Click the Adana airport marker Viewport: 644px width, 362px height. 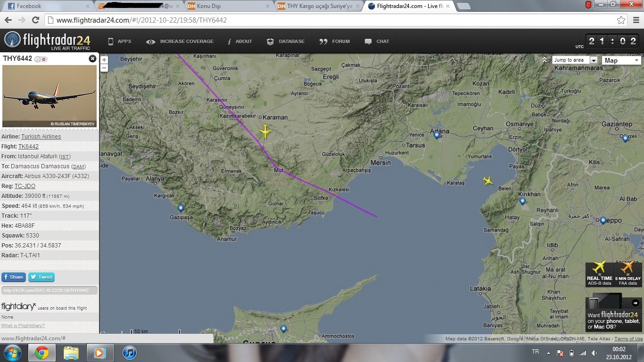tap(437, 135)
